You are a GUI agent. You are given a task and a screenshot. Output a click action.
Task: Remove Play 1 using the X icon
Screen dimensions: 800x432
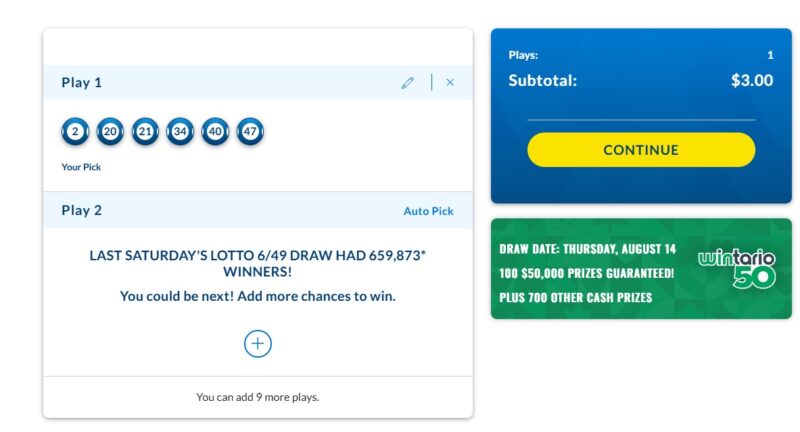pyautogui.click(x=450, y=82)
